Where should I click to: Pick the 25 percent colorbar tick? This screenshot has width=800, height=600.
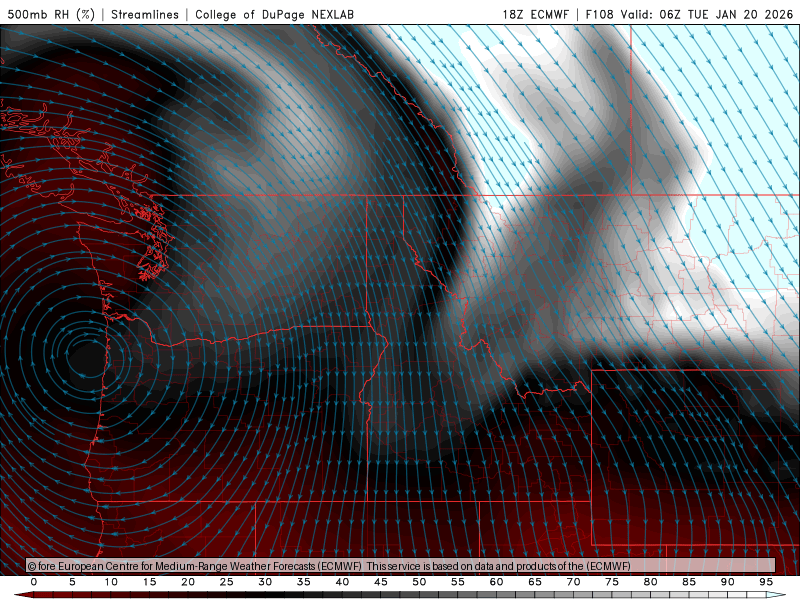coord(227,582)
